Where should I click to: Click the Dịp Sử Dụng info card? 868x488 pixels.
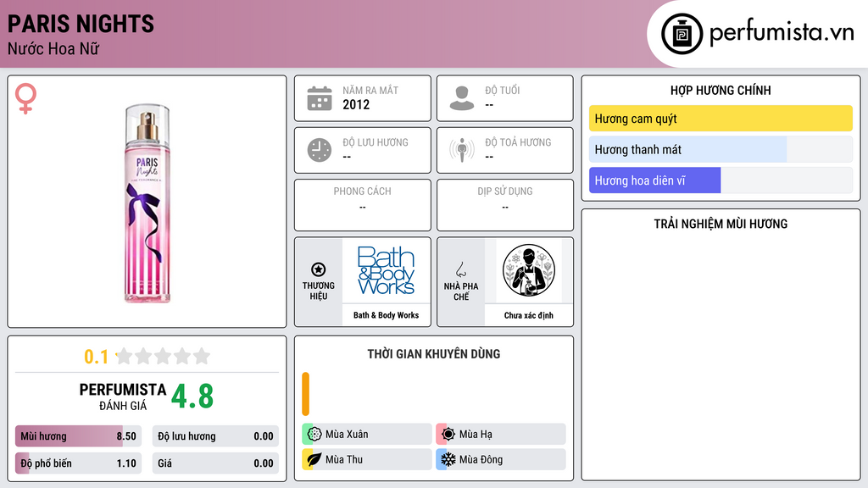[x=505, y=205]
